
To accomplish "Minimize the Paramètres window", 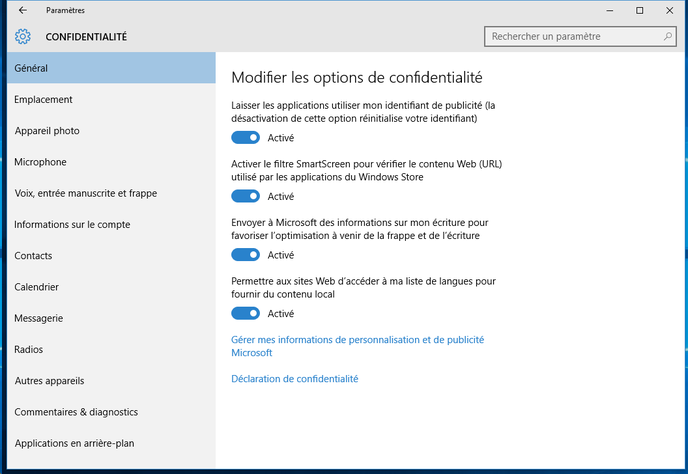I will pos(609,11).
